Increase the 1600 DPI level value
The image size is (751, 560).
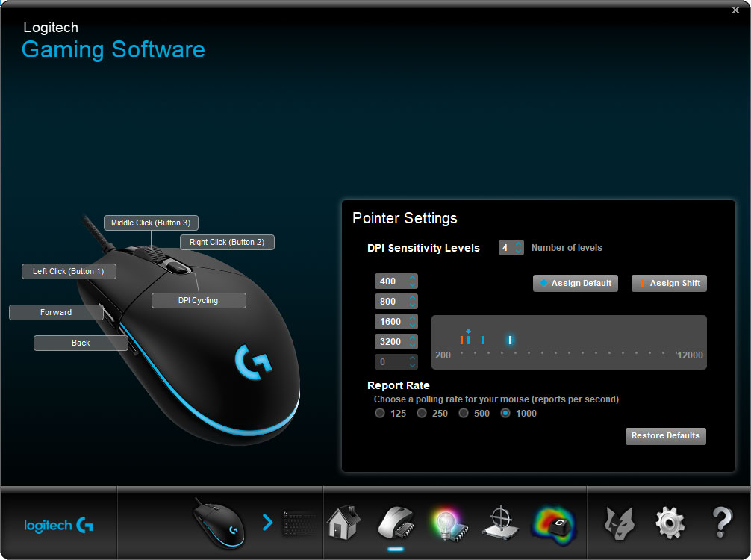click(x=412, y=318)
